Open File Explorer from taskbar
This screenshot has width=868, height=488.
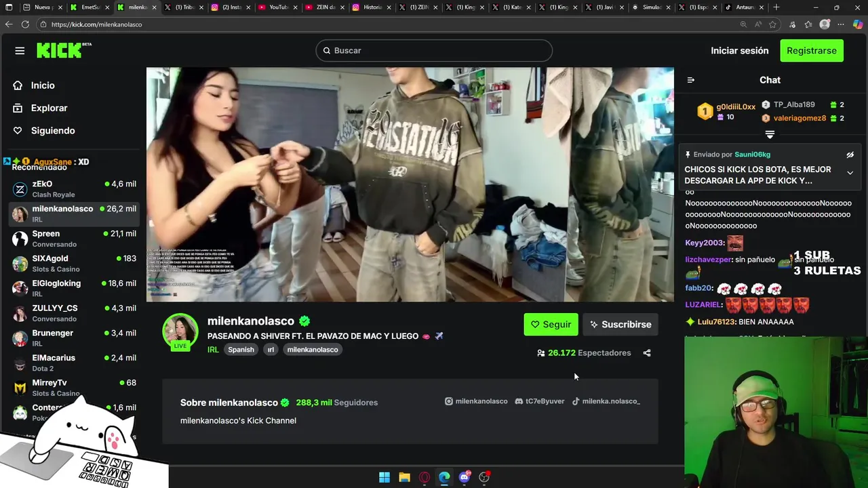click(x=404, y=477)
